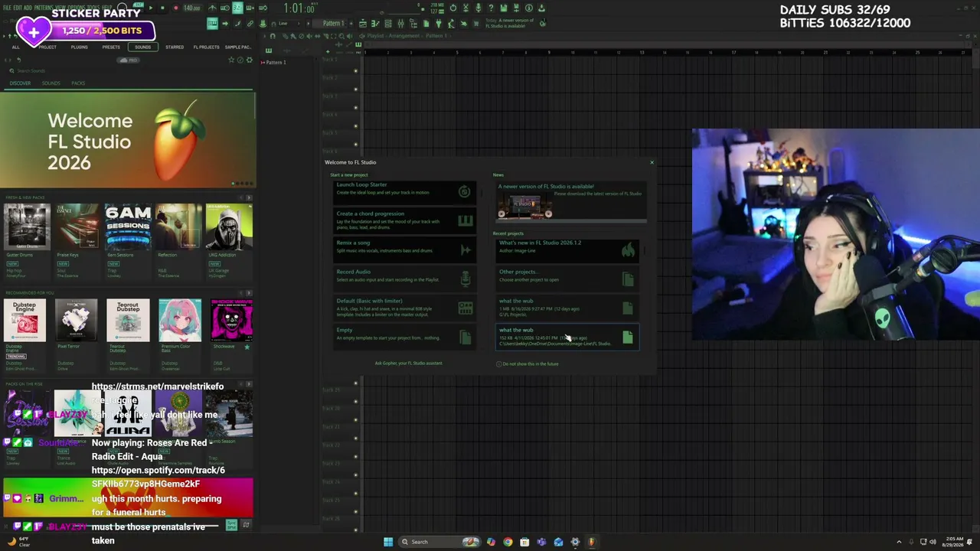Toggle Do not show this in the future

pyautogui.click(x=499, y=364)
